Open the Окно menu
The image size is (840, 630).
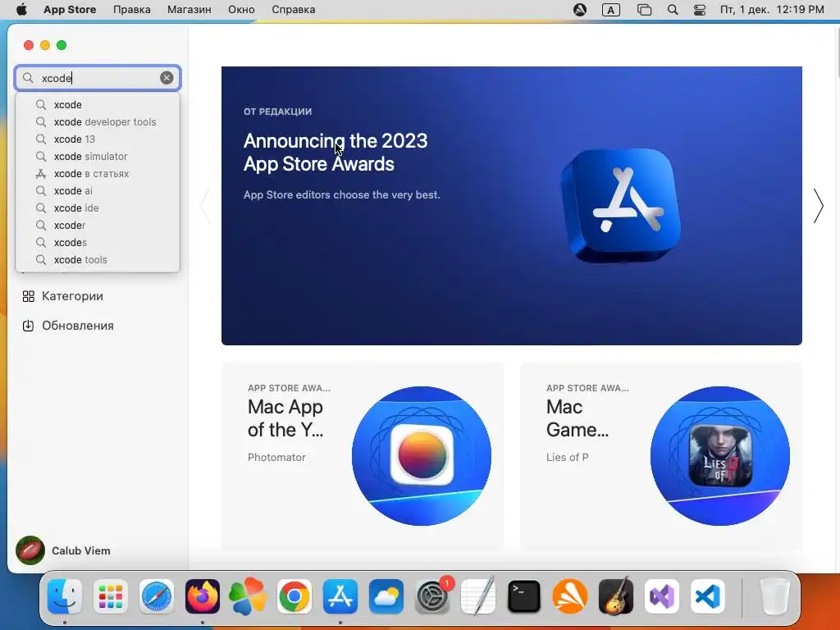(241, 10)
